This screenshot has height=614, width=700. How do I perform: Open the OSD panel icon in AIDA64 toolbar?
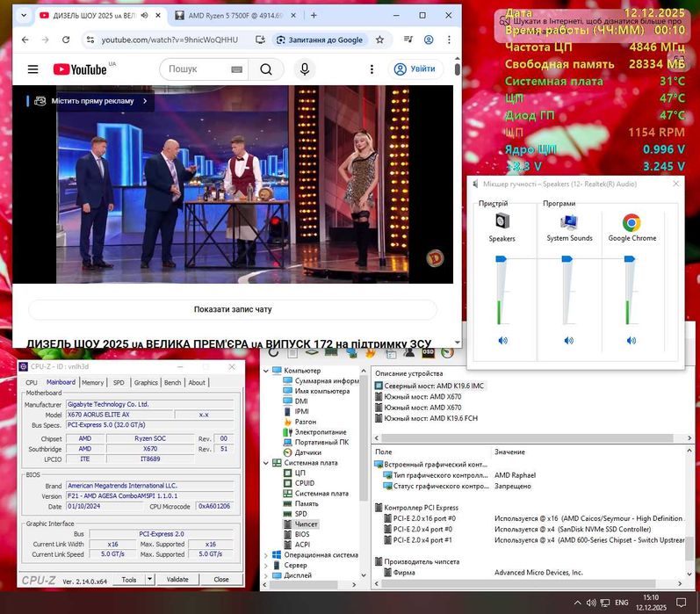pos(428,353)
